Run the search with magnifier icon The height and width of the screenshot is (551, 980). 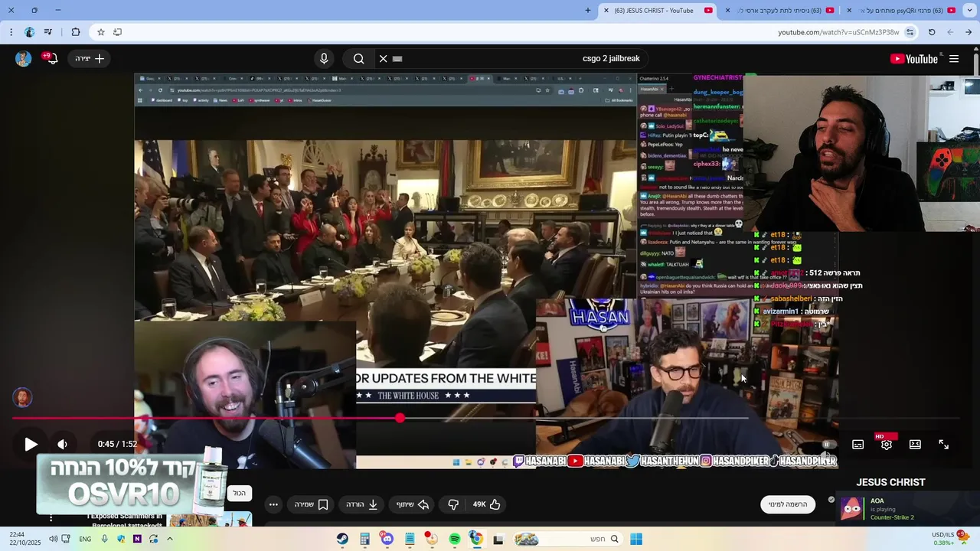358,58
